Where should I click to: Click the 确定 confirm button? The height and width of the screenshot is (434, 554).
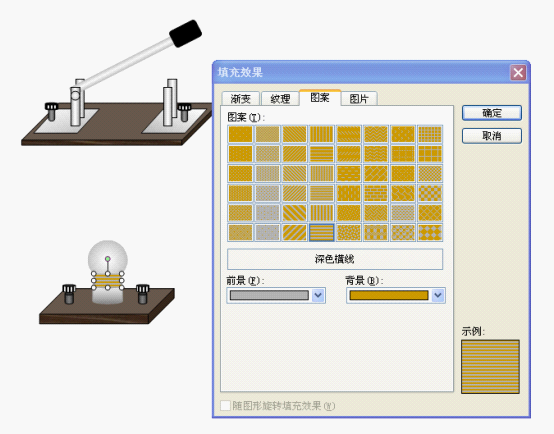pyautogui.click(x=492, y=113)
